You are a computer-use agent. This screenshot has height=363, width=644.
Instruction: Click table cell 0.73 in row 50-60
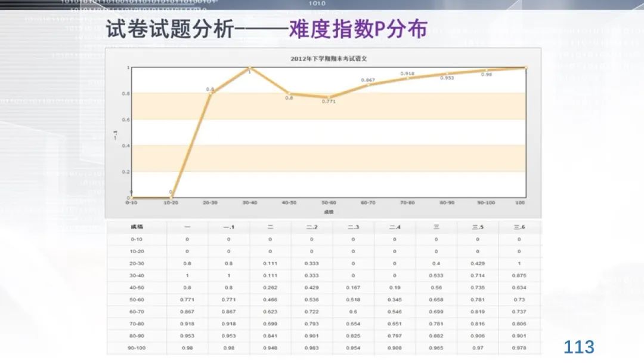pos(519,300)
